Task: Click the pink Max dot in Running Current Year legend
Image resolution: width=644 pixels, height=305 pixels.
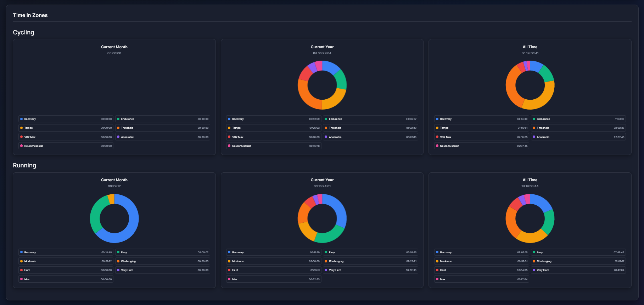Action: click(x=229, y=279)
